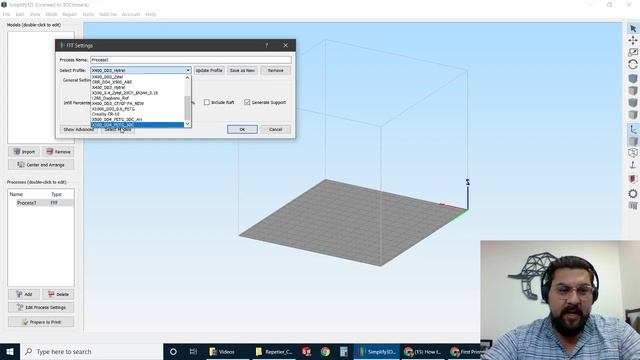Screen dimensions: 640x360
Task: Click the Show Advanced button
Action: pyautogui.click(x=78, y=129)
